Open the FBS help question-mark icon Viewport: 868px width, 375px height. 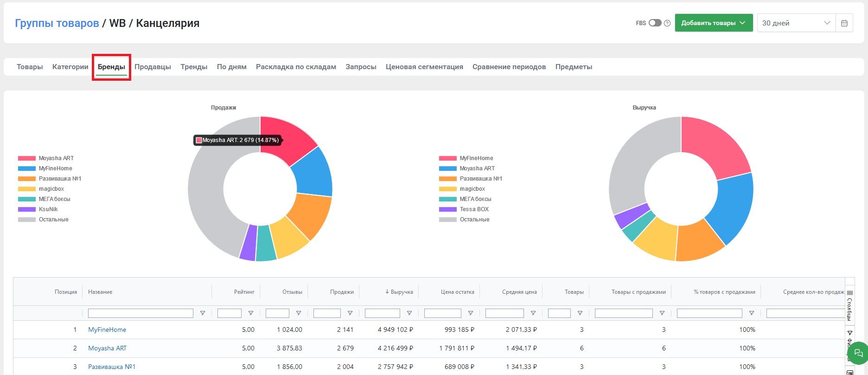click(x=667, y=23)
